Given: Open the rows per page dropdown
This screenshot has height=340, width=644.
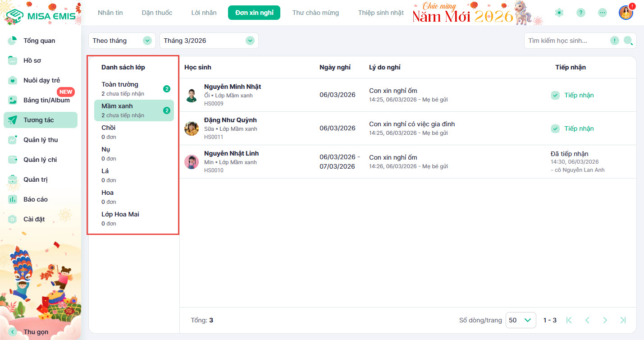Looking at the screenshot, I should [x=521, y=320].
